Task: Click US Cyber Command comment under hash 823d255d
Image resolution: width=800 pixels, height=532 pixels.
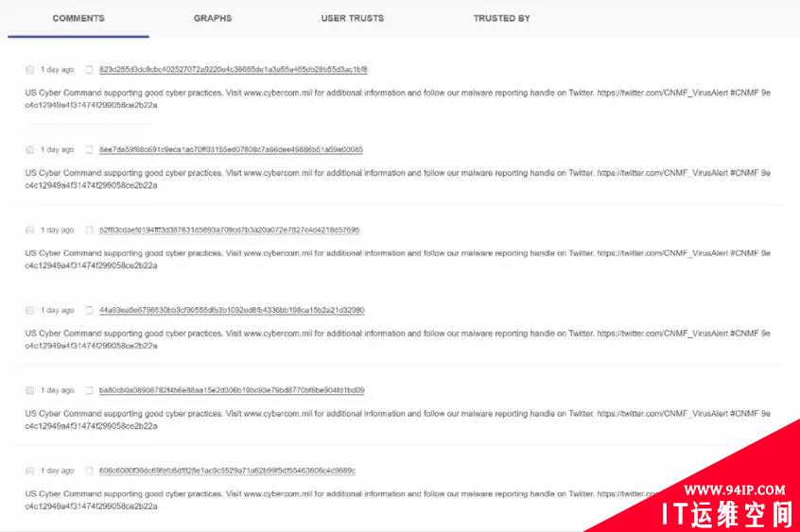Action: (x=397, y=99)
